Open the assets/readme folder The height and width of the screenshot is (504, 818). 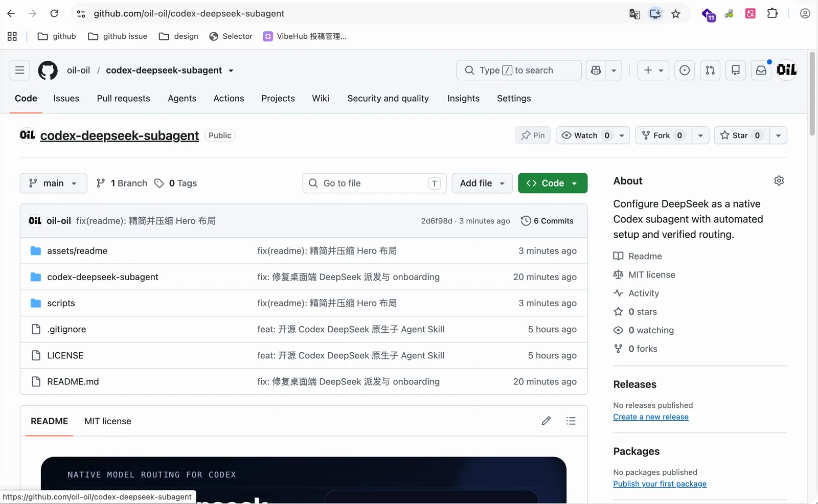[x=77, y=251]
